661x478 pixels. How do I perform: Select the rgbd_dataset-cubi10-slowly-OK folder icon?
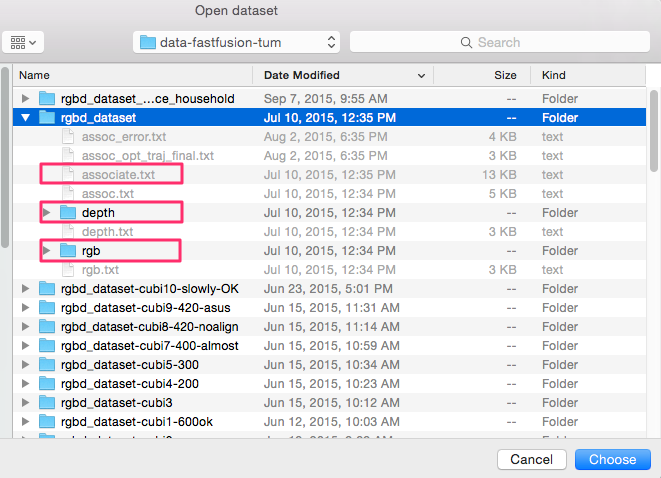47,289
